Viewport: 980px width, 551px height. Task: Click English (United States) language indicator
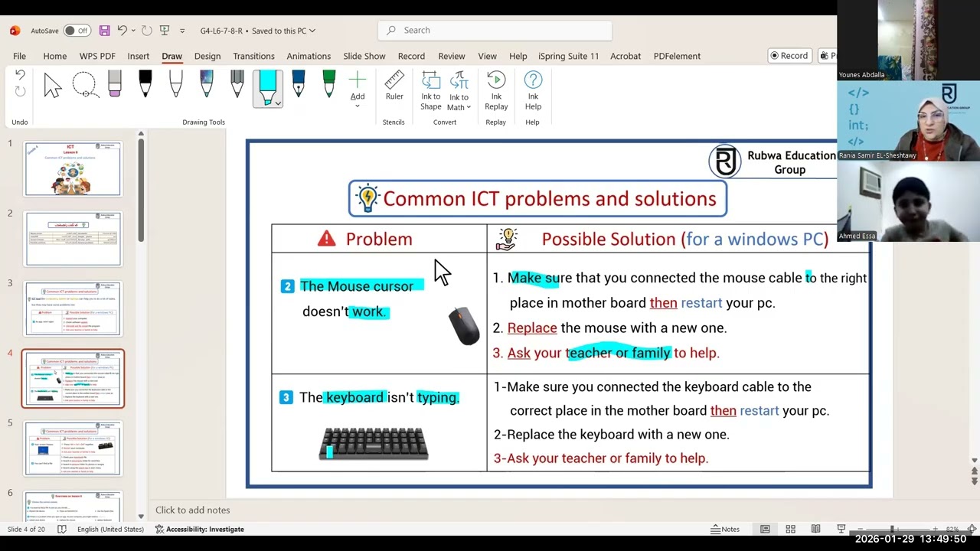[110, 529]
